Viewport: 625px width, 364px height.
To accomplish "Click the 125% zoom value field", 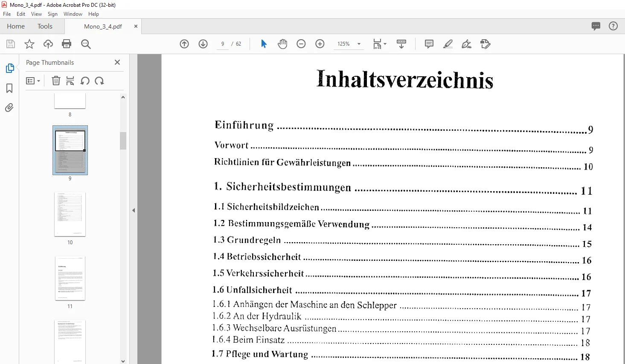I will click(x=344, y=44).
